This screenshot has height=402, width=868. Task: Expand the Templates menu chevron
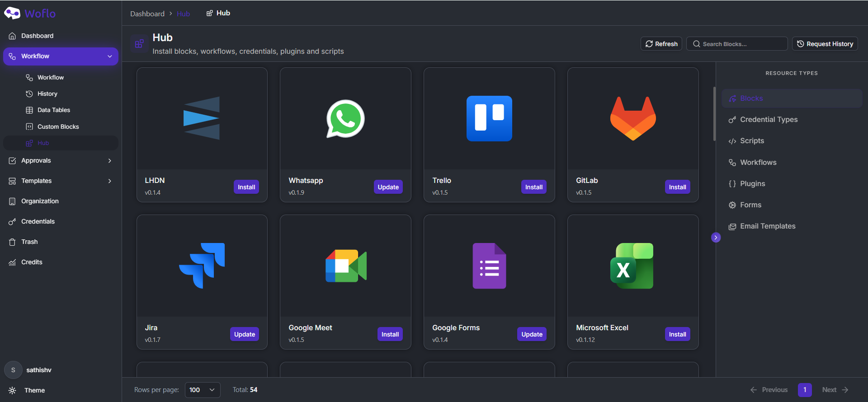click(x=109, y=181)
